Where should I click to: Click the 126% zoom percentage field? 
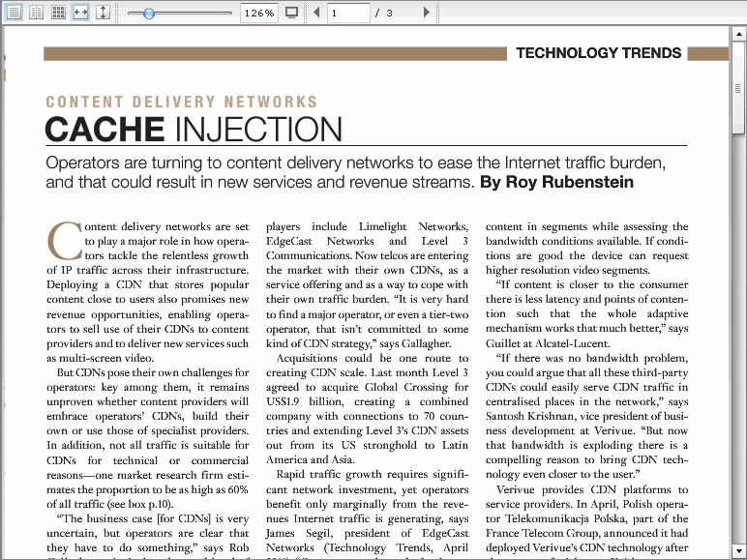pyautogui.click(x=258, y=13)
